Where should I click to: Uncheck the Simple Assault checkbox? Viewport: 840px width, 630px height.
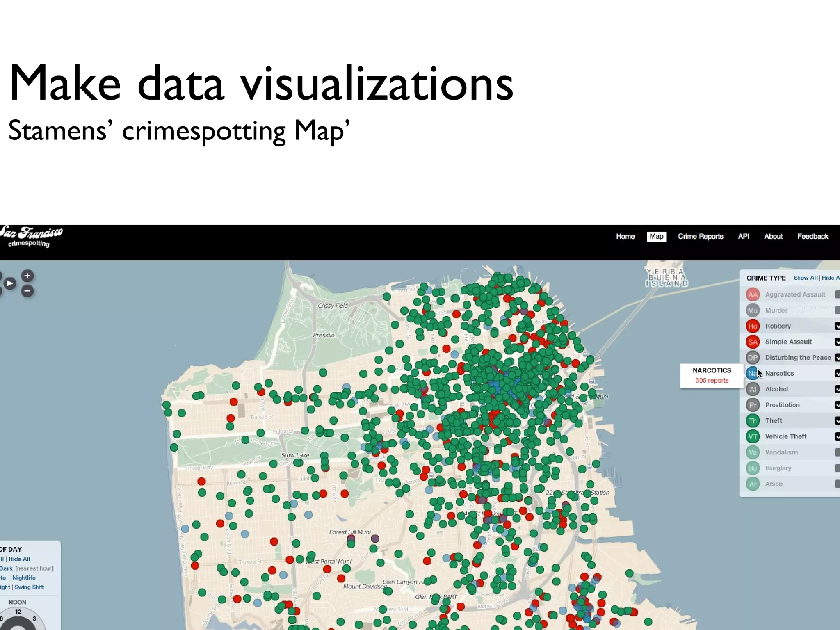838,342
